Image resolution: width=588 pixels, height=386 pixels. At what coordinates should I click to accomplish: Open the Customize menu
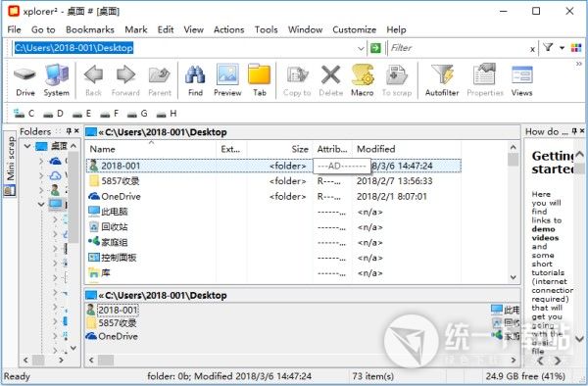355,29
